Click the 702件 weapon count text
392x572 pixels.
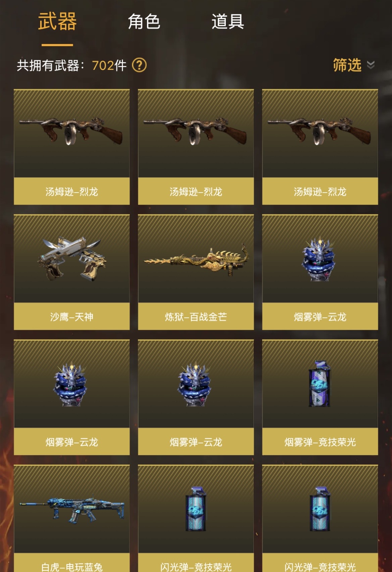[x=109, y=65]
